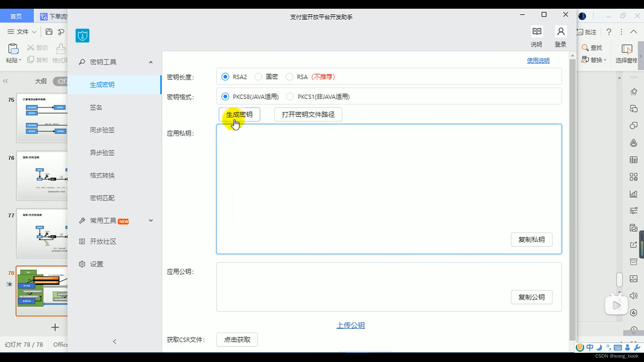
Task: Select slide 75 thumbnail
Action: click(42, 118)
